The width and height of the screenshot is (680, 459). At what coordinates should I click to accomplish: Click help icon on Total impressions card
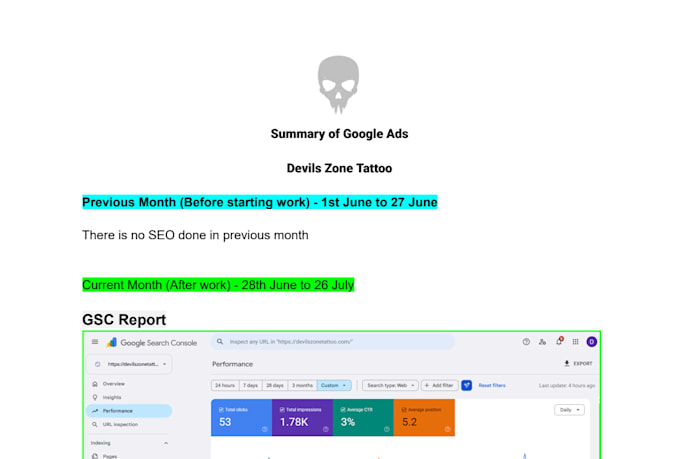point(326,429)
